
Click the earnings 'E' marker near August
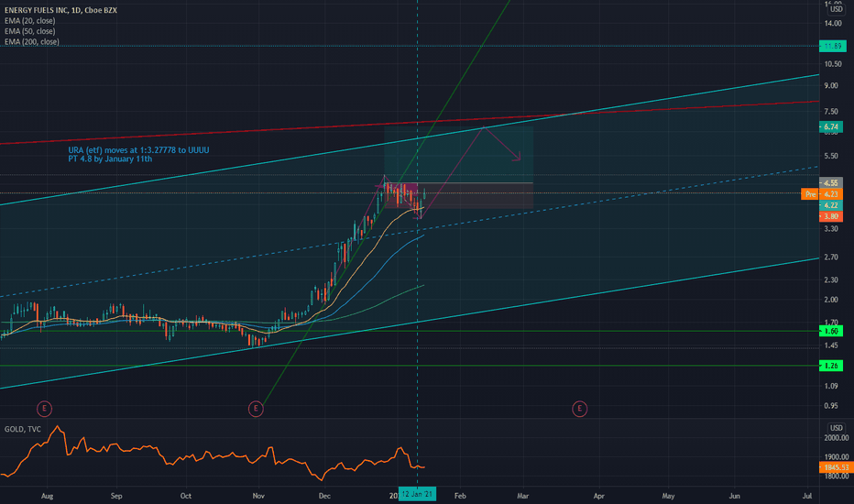coord(44,408)
